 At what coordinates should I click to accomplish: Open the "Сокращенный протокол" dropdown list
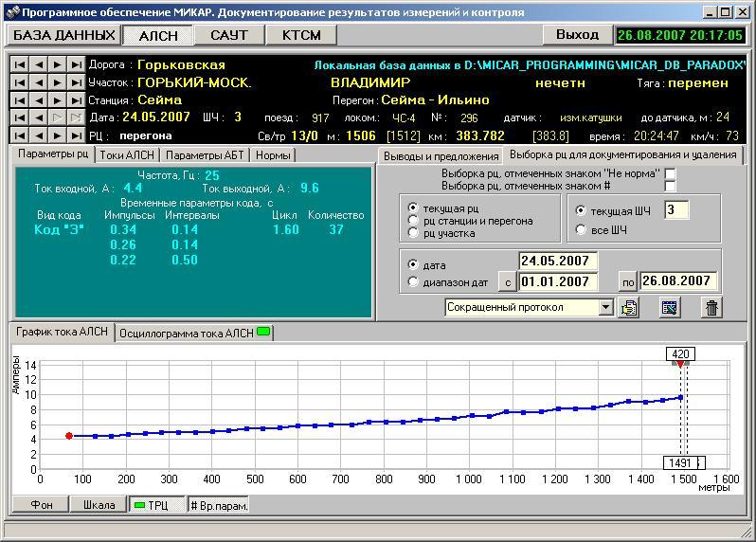606,307
